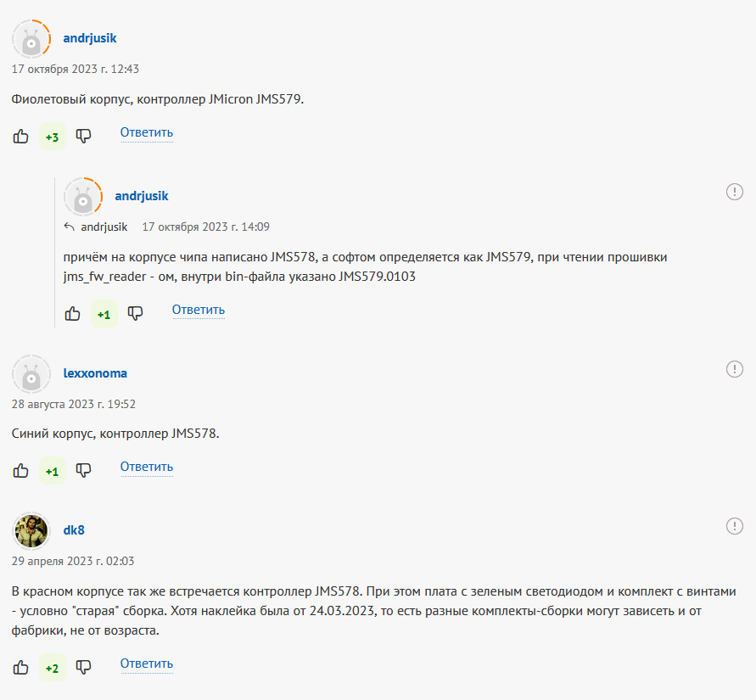The width and height of the screenshot is (756, 700).
Task: Report andrjusik's reply using the exclamation icon
Action: 734,192
